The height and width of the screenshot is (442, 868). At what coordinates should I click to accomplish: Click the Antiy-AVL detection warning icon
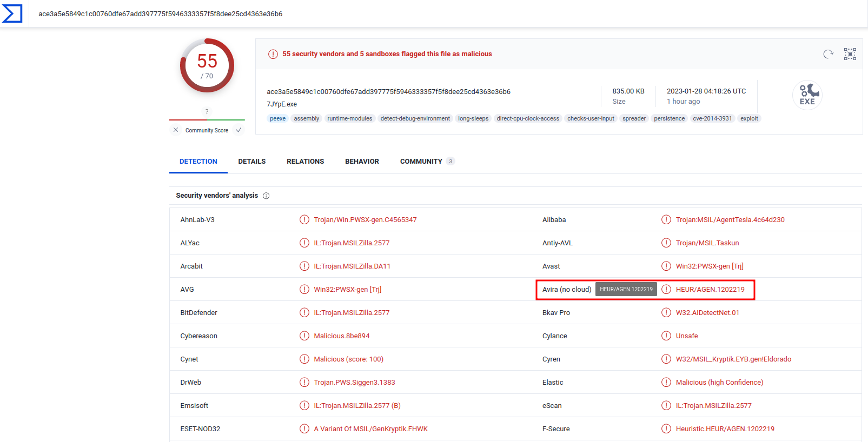(666, 243)
